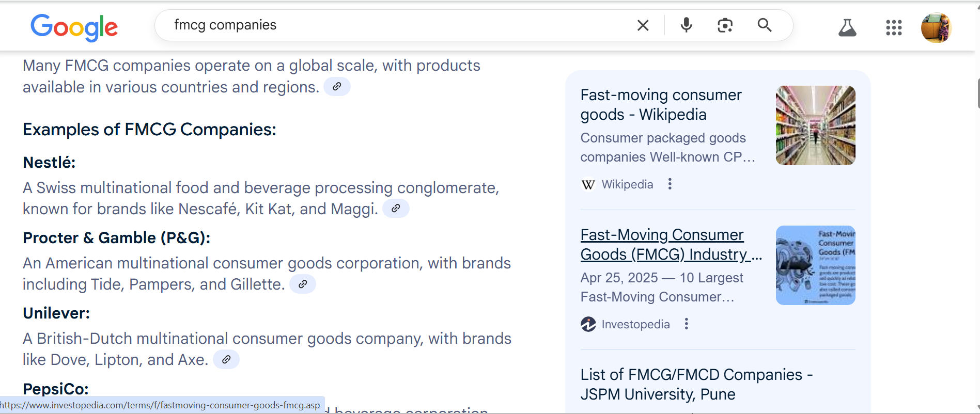Viewport: 980px width, 414px height.
Task: Open Fast-Moving Consumer Goods Industry Investopedia link
Action: 671,245
